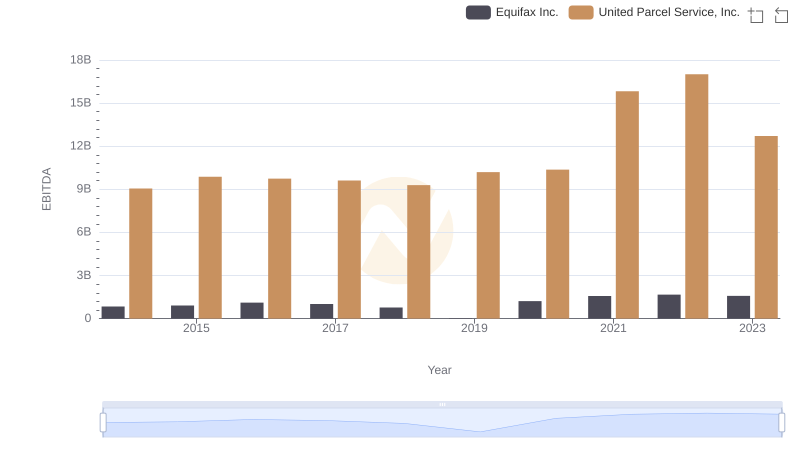Click Equifax Inc. dark legend swatch
This screenshot has height=461, width=800.
[x=478, y=12]
